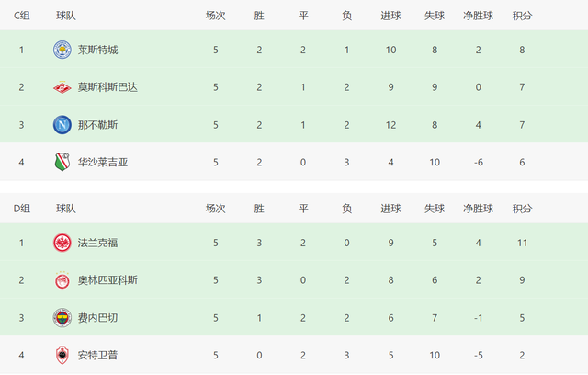Click the 场次 header in D组 table
Image resolution: width=588 pixels, height=375 pixels.
(x=216, y=209)
